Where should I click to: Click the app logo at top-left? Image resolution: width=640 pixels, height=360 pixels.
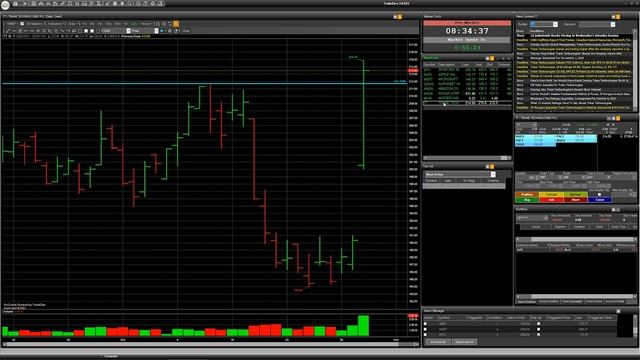pos(5,4)
